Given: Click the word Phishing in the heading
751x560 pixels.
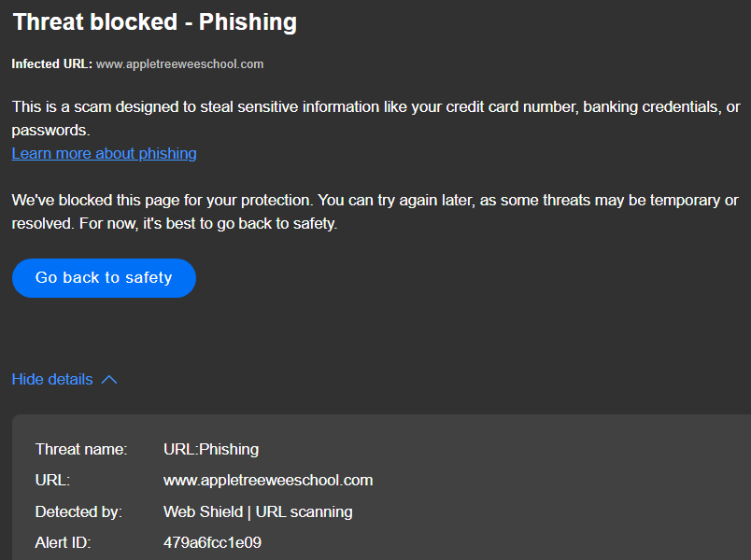Looking at the screenshot, I should click(x=248, y=22).
